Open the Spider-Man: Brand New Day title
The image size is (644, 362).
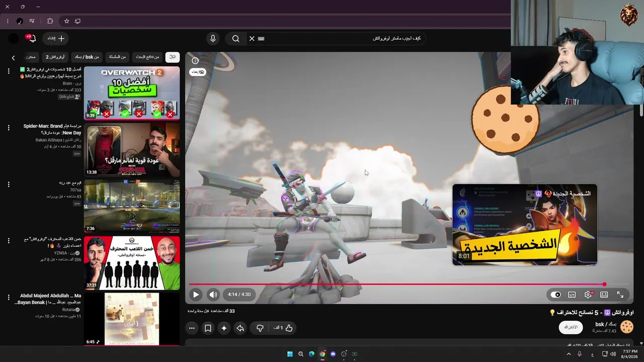coord(52,129)
